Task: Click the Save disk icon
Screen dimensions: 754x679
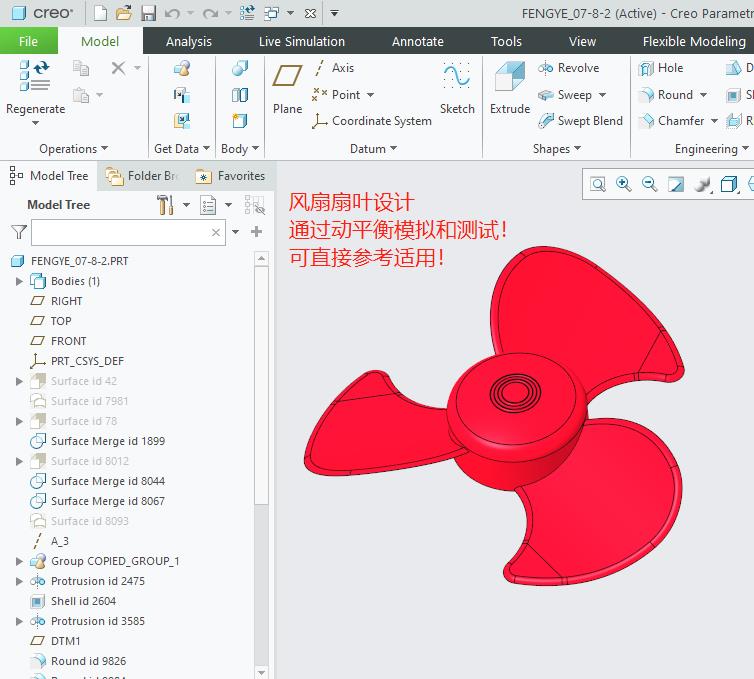Action: [x=148, y=13]
